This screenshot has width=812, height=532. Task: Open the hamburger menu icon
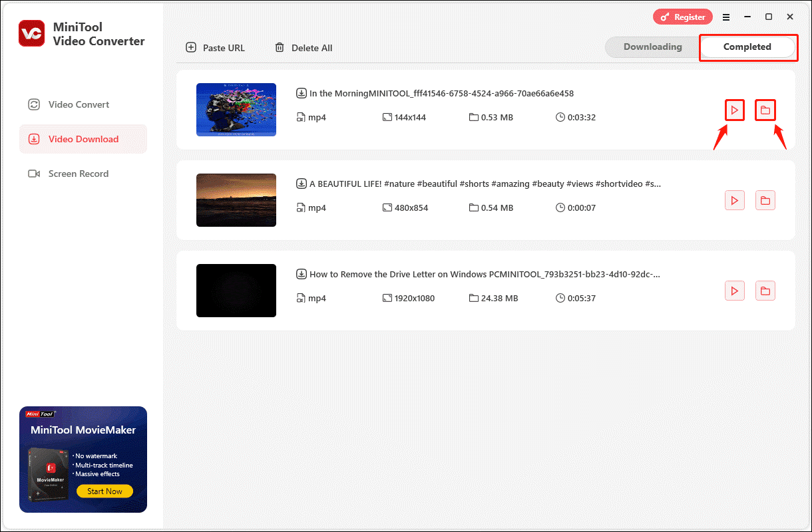pos(726,17)
